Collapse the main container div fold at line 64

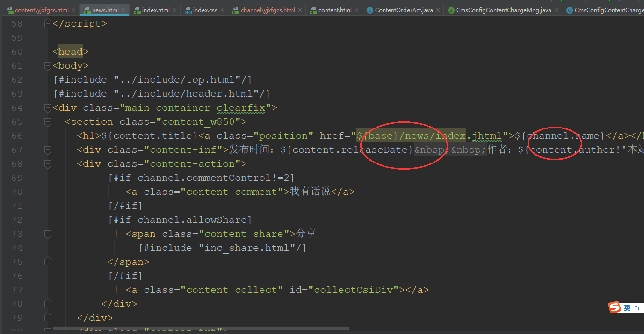click(x=48, y=107)
